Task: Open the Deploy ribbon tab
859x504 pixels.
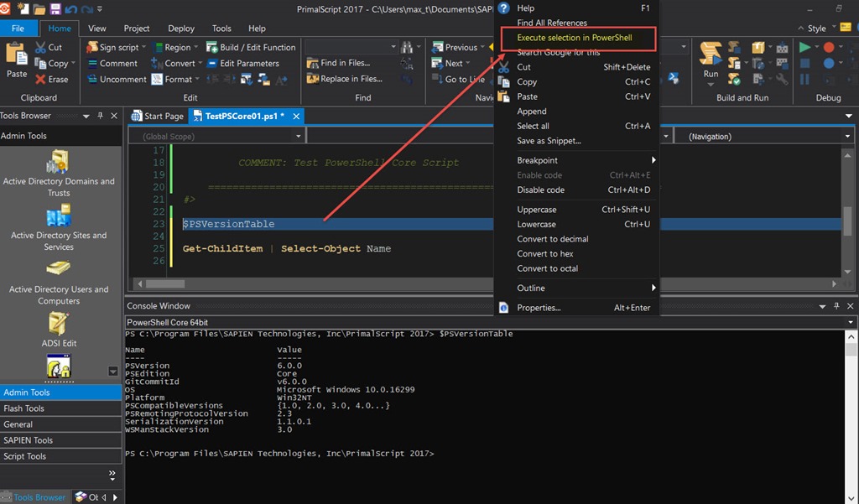Action: click(x=181, y=29)
